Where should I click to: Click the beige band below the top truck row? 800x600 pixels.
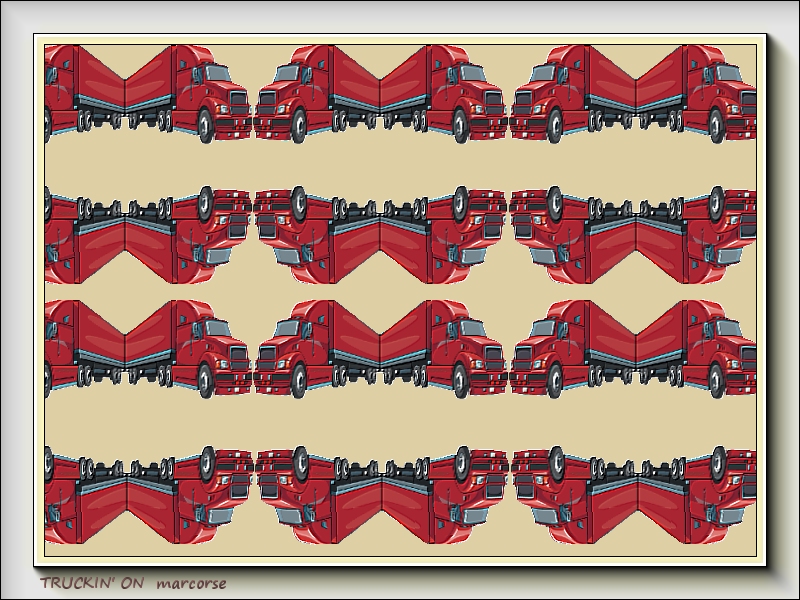pos(400,163)
